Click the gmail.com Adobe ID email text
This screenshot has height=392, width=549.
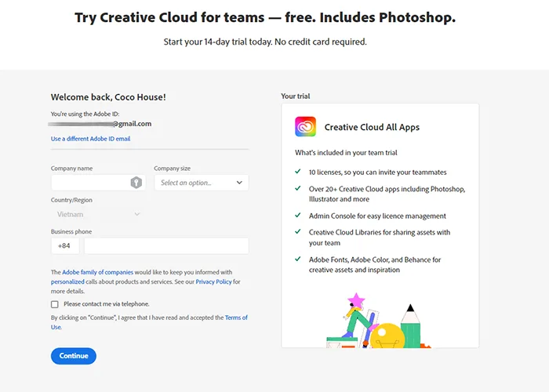point(100,124)
